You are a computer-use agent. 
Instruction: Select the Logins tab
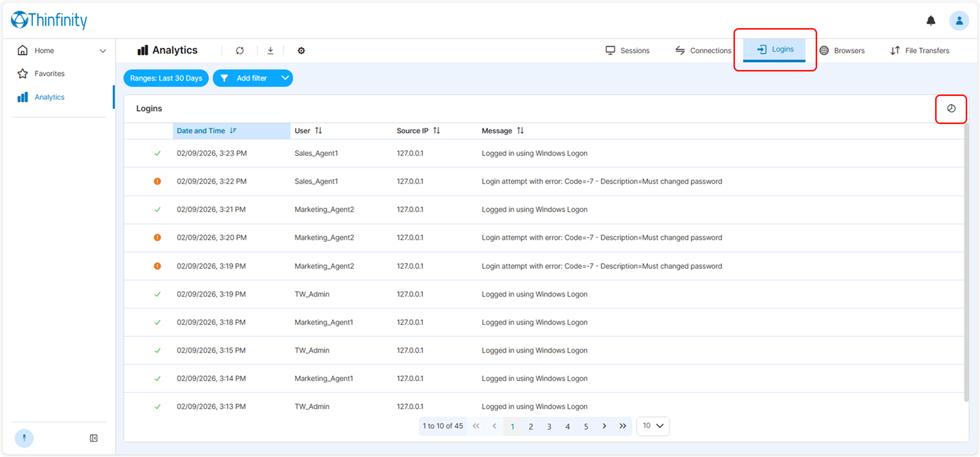774,50
